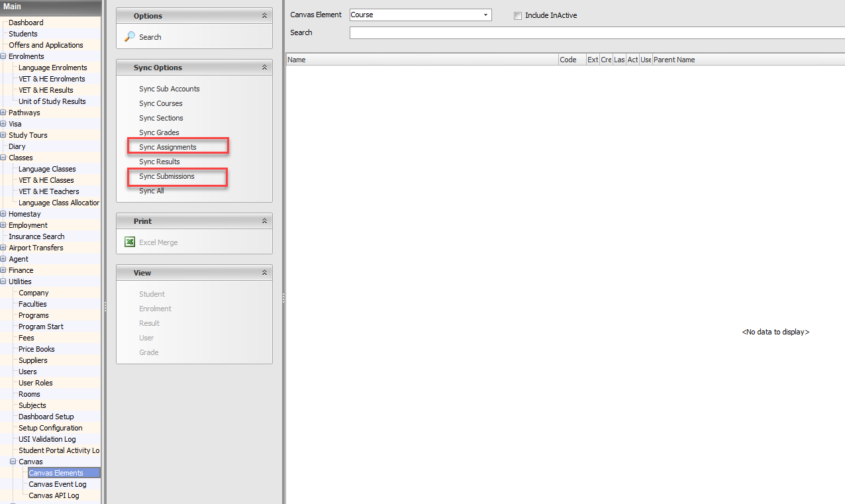Run Sync All option

151,191
